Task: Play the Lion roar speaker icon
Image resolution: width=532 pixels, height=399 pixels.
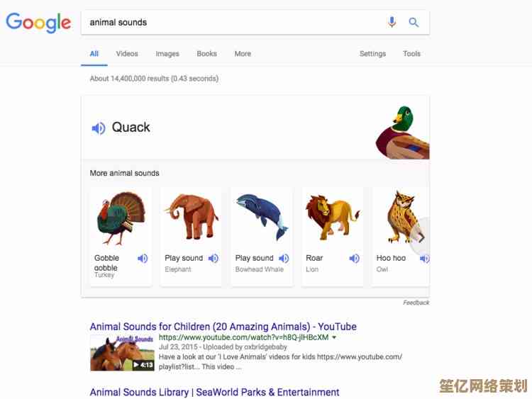Action: pyautogui.click(x=355, y=259)
